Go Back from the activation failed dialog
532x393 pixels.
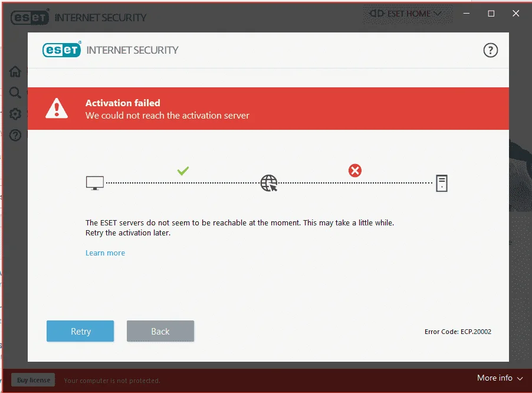click(x=160, y=331)
